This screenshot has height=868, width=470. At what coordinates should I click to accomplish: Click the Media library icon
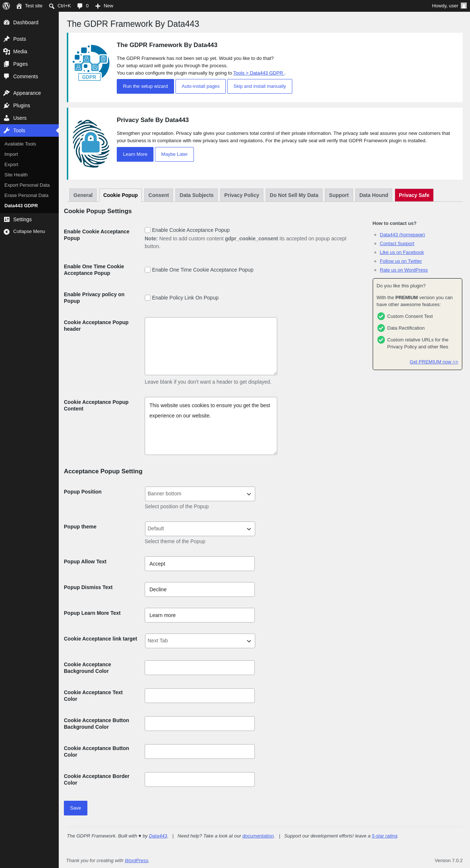[7, 51]
